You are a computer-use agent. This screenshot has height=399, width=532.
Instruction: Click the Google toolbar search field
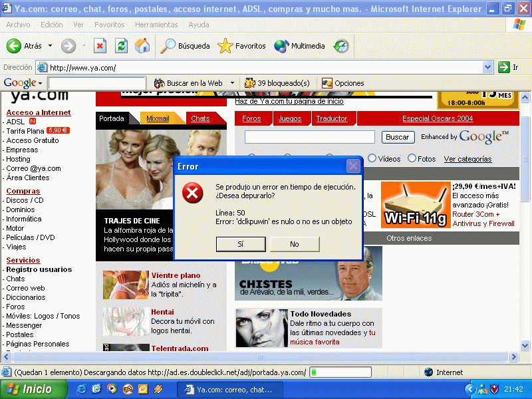[x=96, y=83]
